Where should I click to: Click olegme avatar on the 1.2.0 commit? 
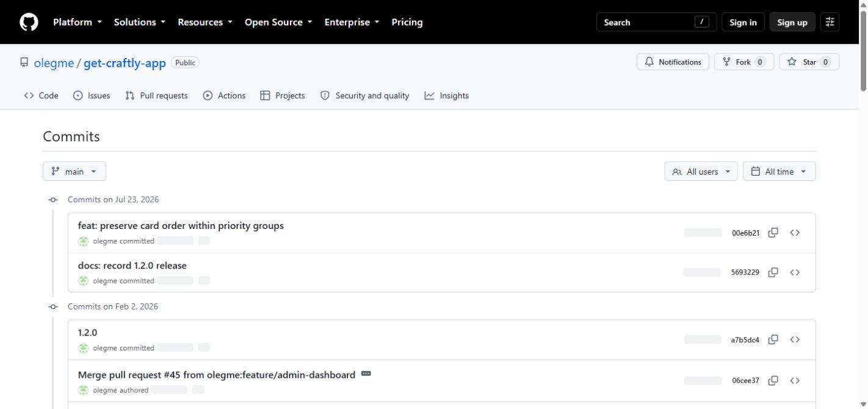pyautogui.click(x=83, y=348)
